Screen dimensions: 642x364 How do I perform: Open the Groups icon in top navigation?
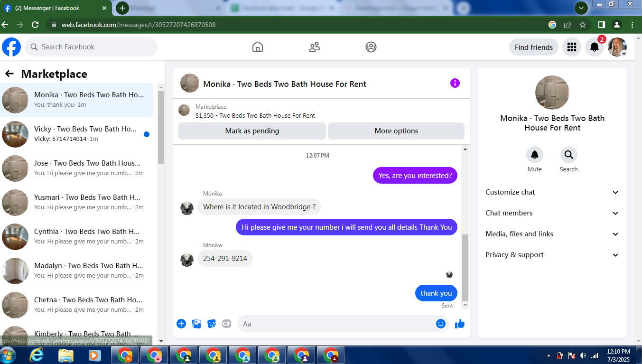pyautogui.click(x=371, y=47)
